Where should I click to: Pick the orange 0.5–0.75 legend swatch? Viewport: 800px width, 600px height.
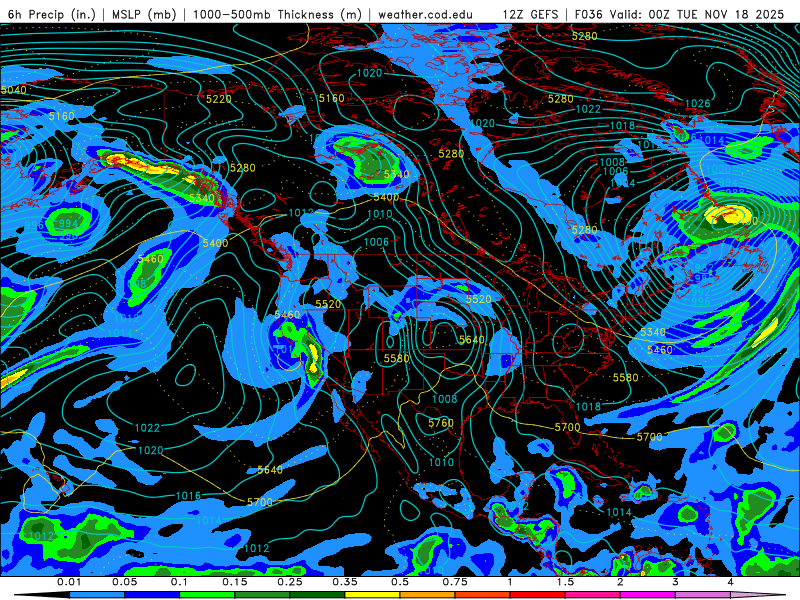[428, 595]
